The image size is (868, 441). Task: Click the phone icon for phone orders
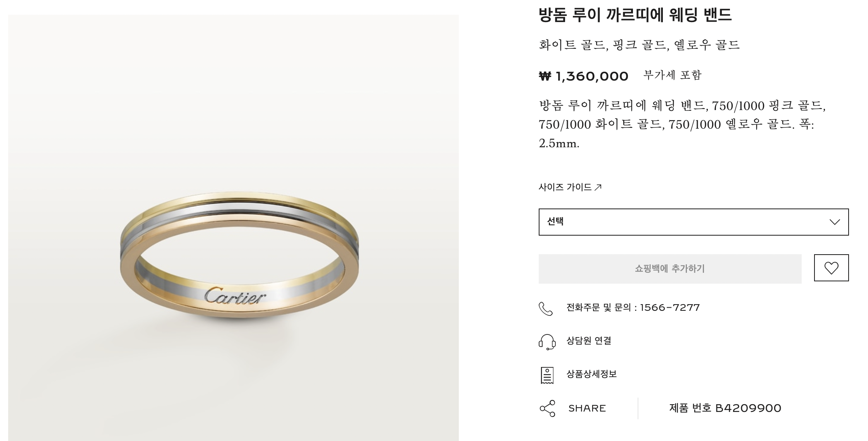(x=546, y=308)
